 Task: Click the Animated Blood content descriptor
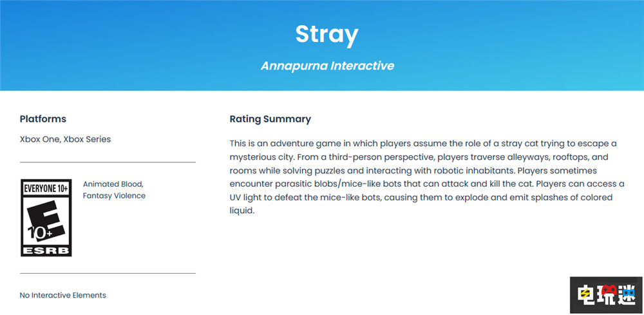click(113, 184)
